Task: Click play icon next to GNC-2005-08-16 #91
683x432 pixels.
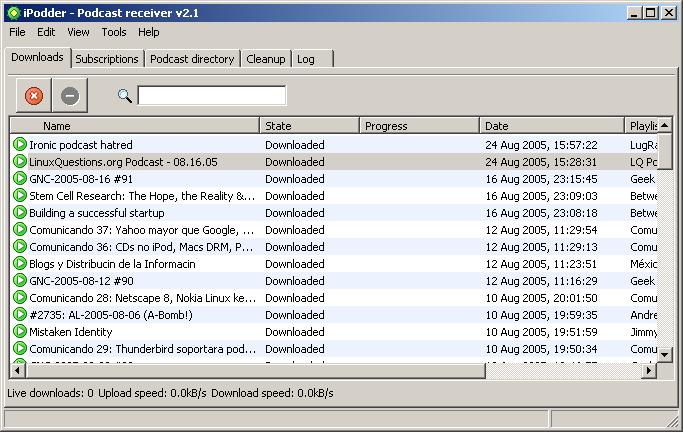Action: (20, 179)
